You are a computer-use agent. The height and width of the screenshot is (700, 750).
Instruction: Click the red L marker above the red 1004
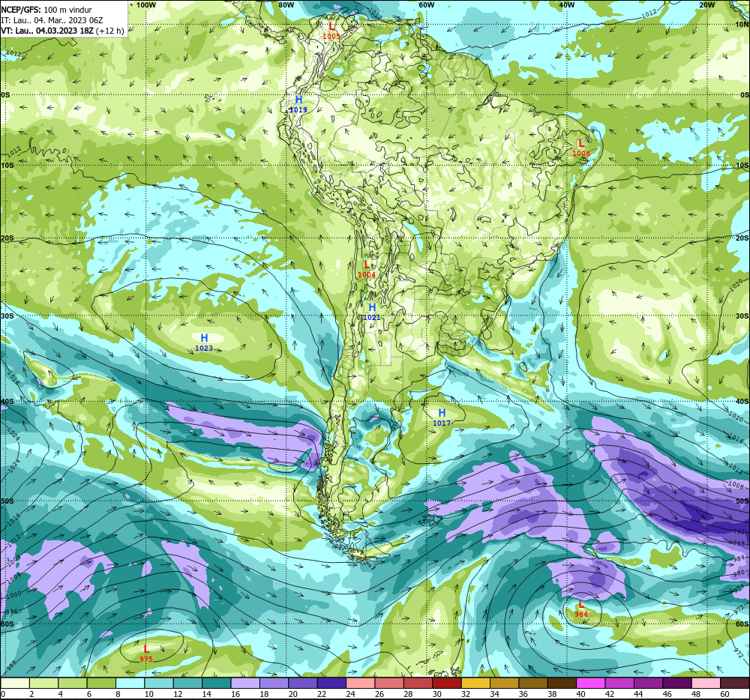coord(367,265)
